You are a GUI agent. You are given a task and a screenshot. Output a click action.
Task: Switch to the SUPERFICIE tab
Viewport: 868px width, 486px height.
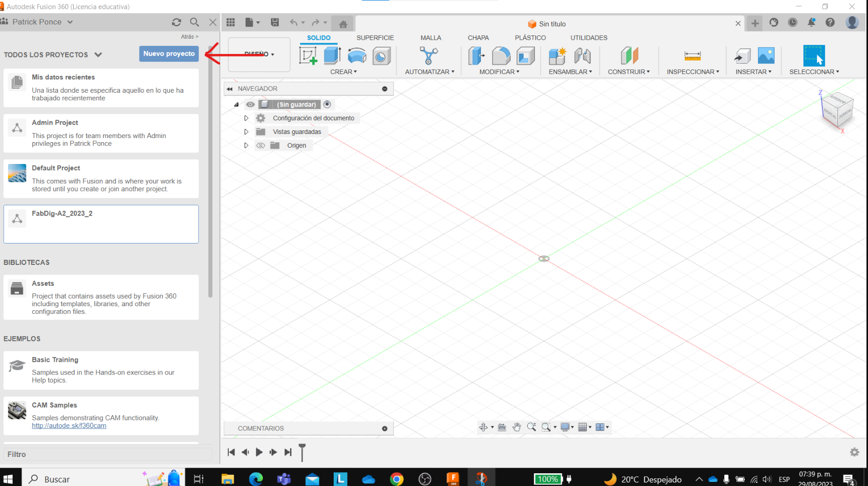(x=375, y=38)
